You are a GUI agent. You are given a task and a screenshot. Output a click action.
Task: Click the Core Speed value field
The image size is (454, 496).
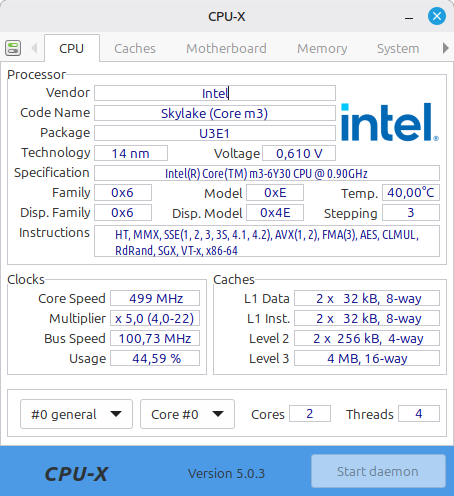pyautogui.click(x=155, y=298)
